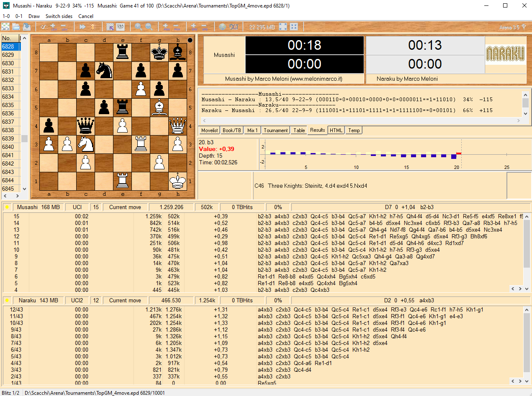Open the Draw menu
The width and height of the screenshot is (532, 396).
tap(34, 16)
